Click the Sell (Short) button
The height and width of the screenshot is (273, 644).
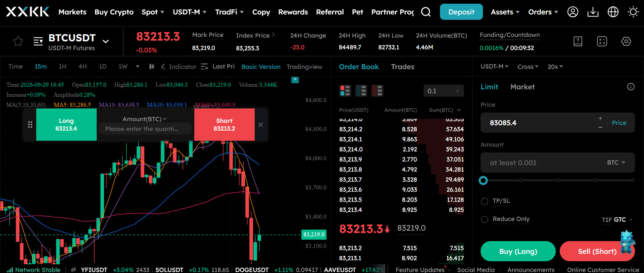pos(597,251)
